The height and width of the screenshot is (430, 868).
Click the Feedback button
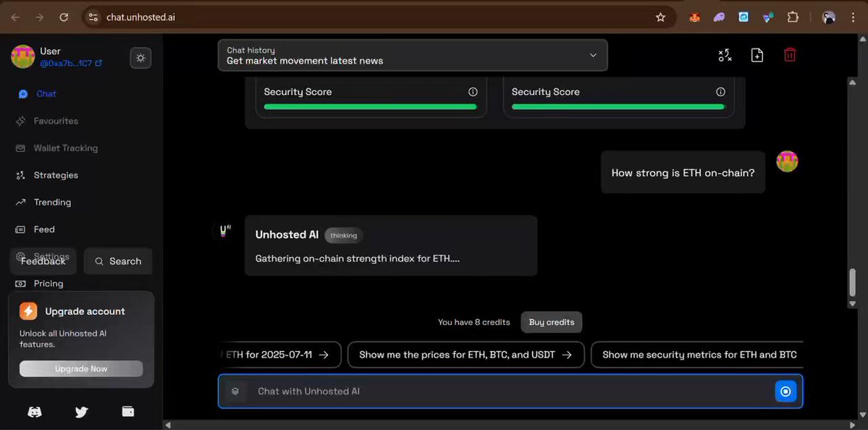pyautogui.click(x=43, y=261)
